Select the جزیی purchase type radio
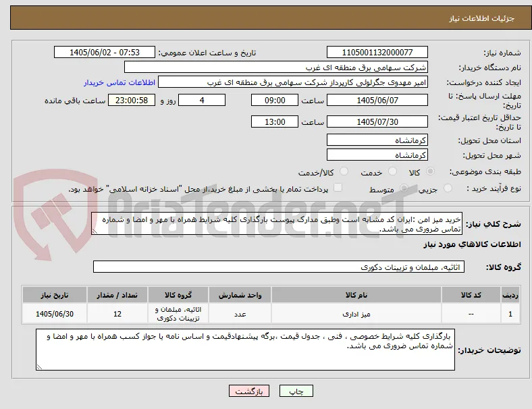 click(x=448, y=188)
